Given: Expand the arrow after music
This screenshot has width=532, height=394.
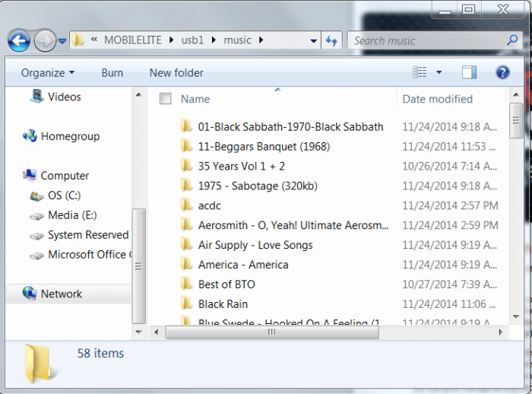Looking at the screenshot, I should click(x=261, y=40).
